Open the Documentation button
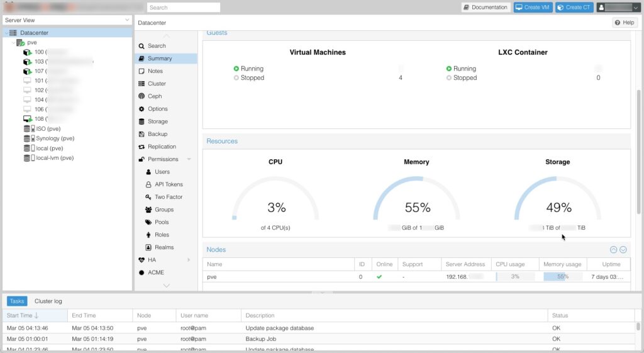This screenshot has width=644, height=353. (485, 8)
